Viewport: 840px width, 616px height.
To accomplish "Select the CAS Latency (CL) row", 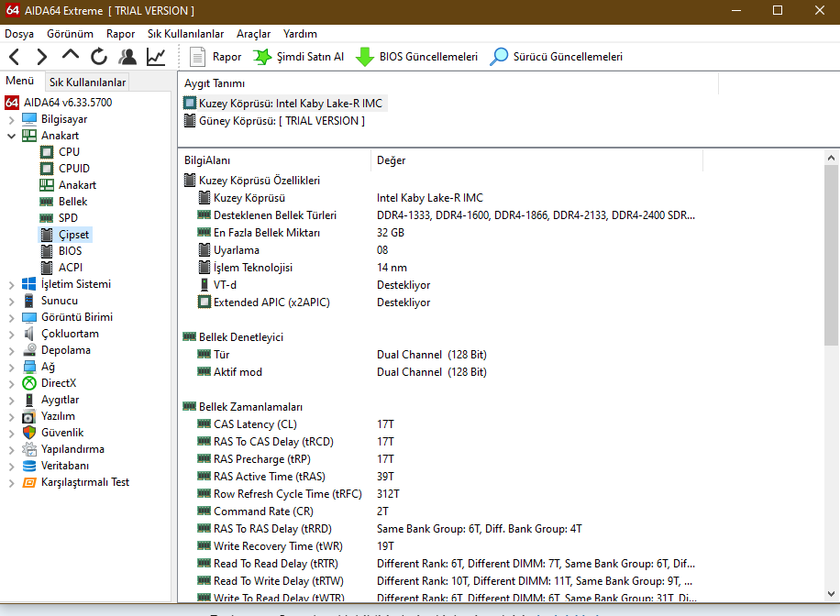I will click(439, 424).
